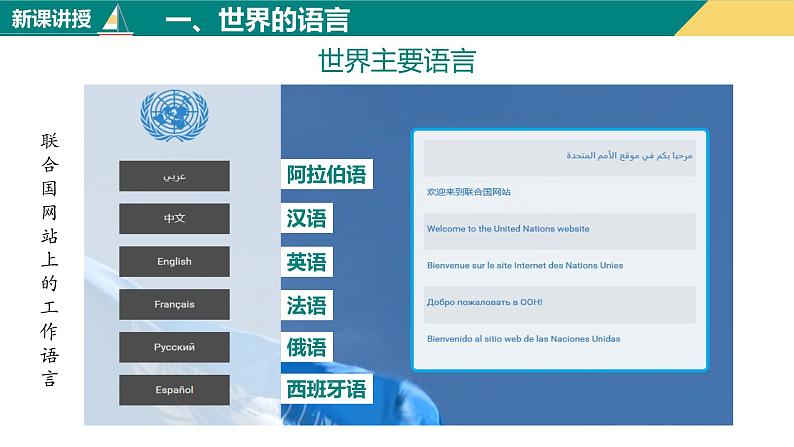Choose the English language button
The image size is (794, 447).
point(174,262)
